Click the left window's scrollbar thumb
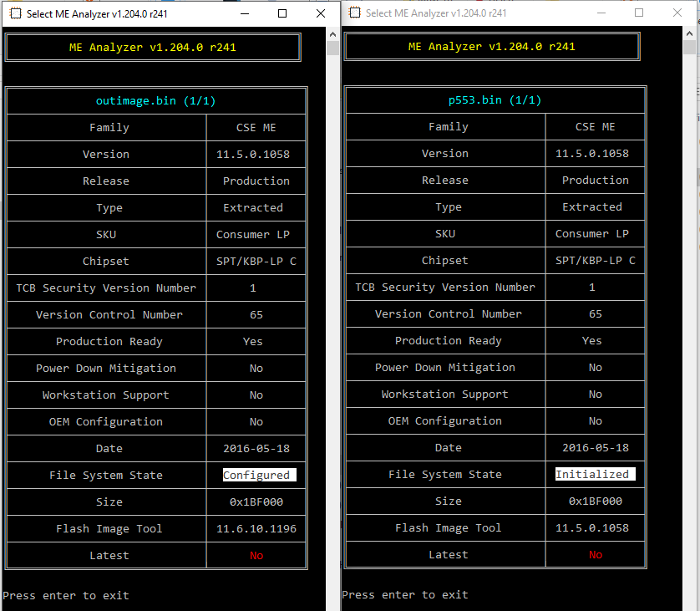Image resolution: width=700 pixels, height=611 pixels. pos(332,48)
